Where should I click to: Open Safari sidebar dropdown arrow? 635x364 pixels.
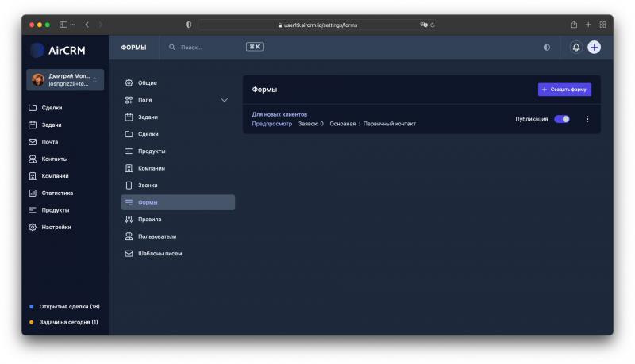click(74, 25)
